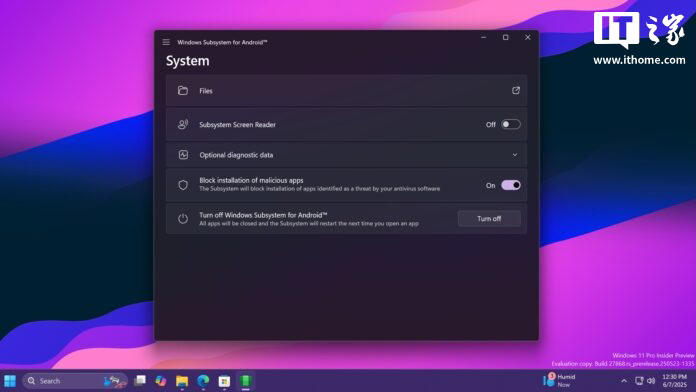The height and width of the screenshot is (392, 696).
Task: Click the power icon next to Turn off
Action: 183,218
